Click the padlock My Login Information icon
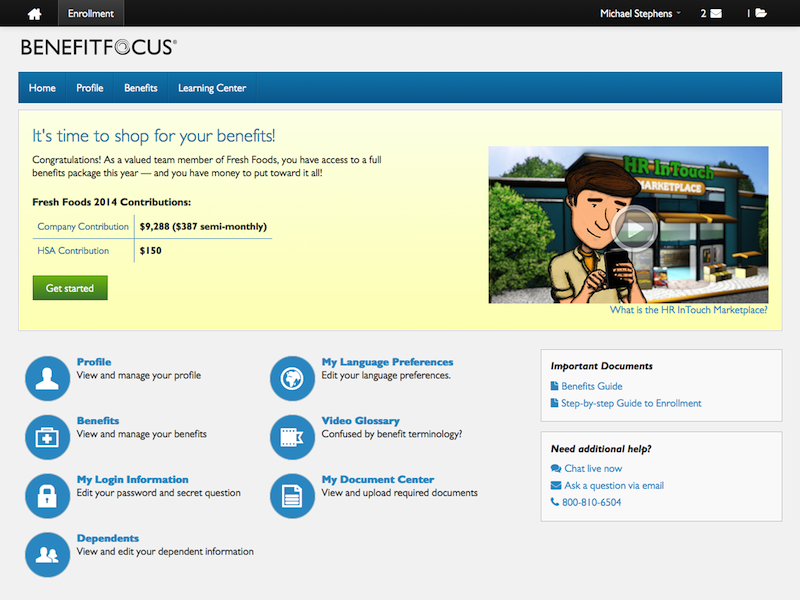 coord(47,496)
